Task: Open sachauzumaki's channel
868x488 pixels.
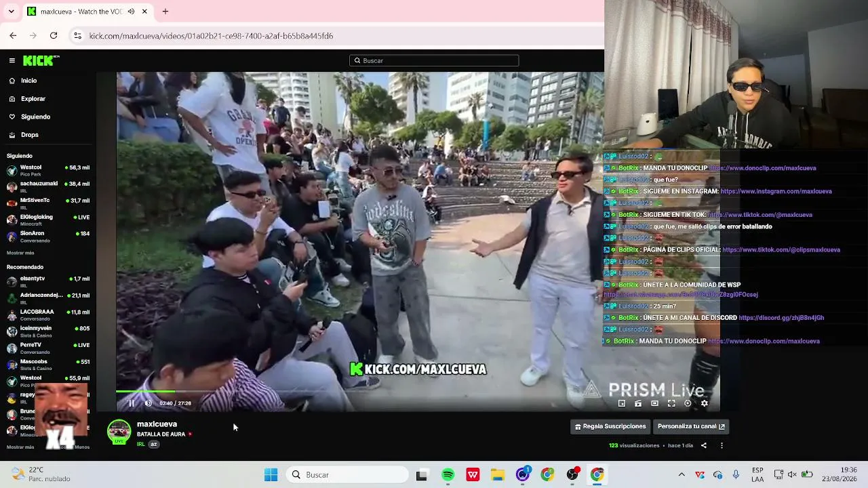Action: pos(47,186)
